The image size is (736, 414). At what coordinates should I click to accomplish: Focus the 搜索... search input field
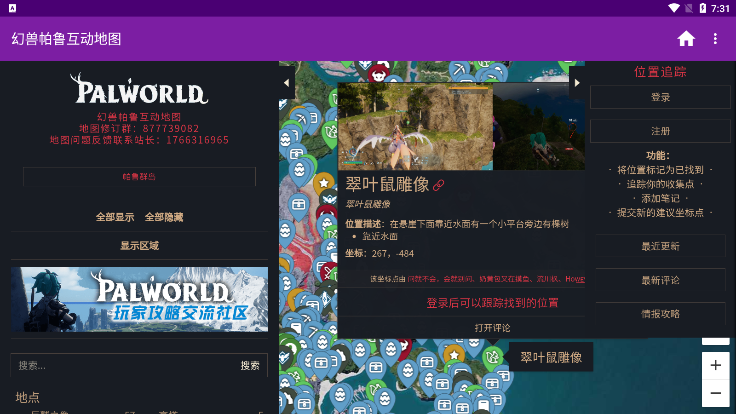(x=124, y=365)
